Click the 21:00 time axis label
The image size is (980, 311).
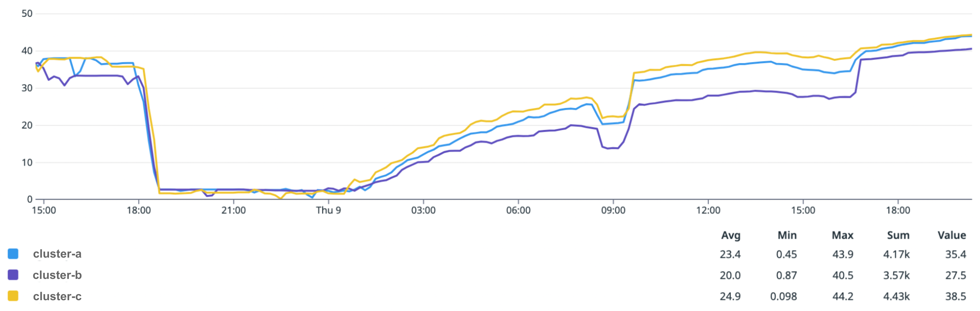[233, 210]
